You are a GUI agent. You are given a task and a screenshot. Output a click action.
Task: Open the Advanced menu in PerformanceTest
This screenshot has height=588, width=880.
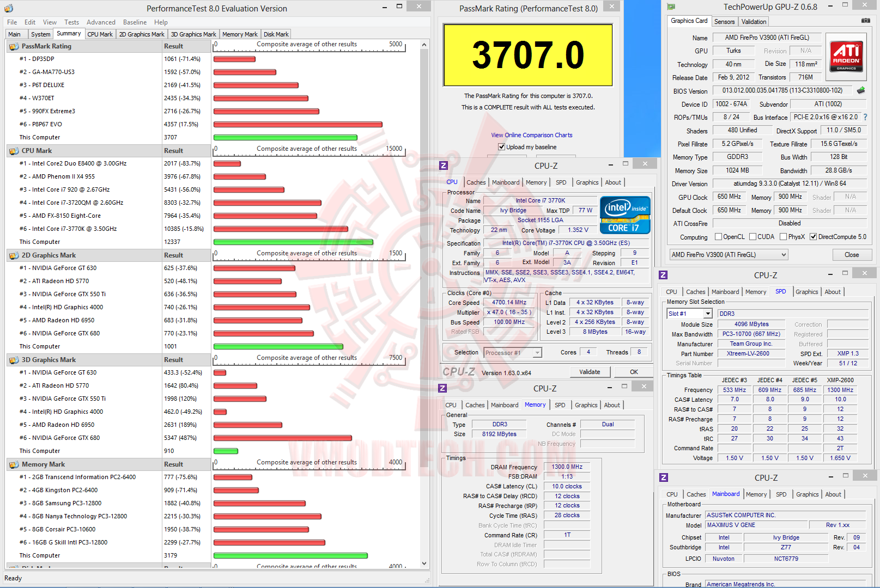coord(101,22)
